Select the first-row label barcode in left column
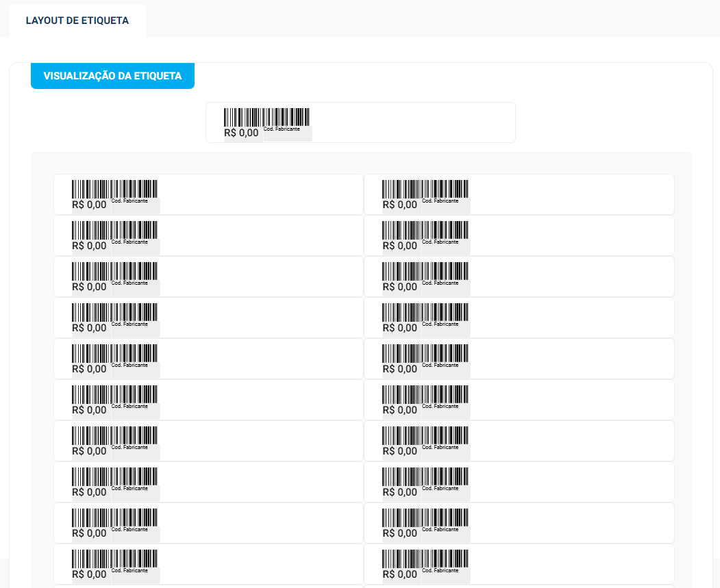This screenshot has width=720, height=588. coord(114,188)
